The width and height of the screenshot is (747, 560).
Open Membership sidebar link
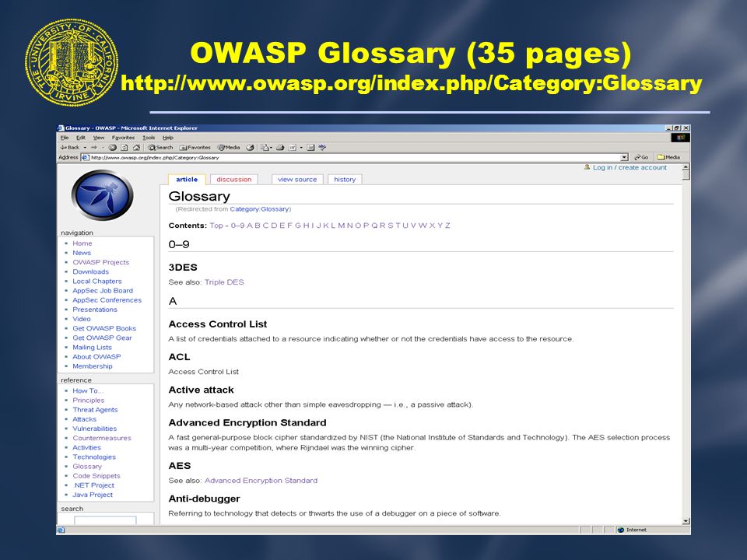[x=93, y=366]
